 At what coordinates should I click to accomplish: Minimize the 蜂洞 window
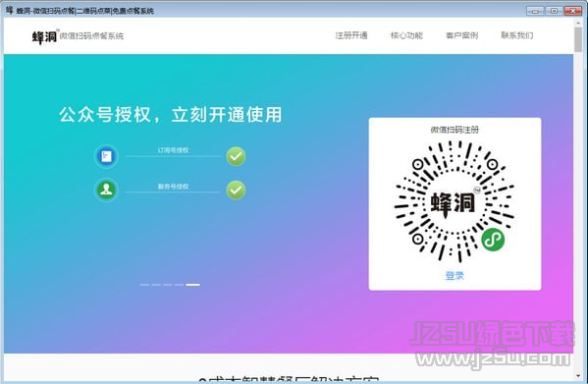coord(535,11)
